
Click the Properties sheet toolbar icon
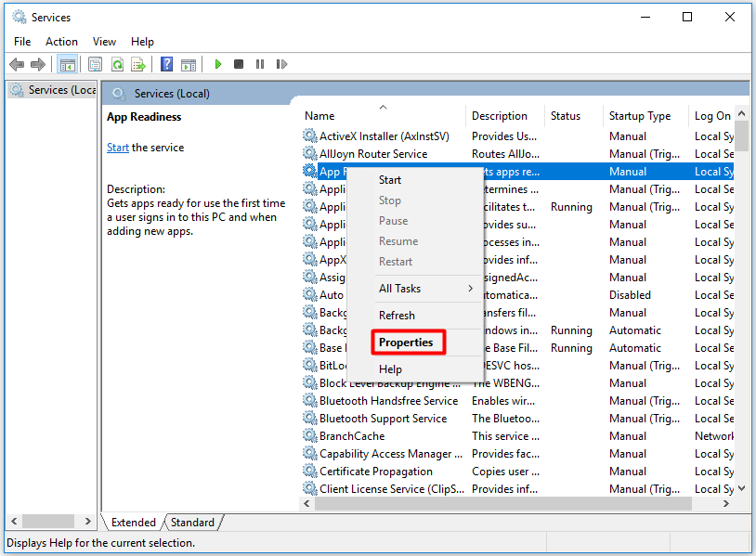point(95,64)
